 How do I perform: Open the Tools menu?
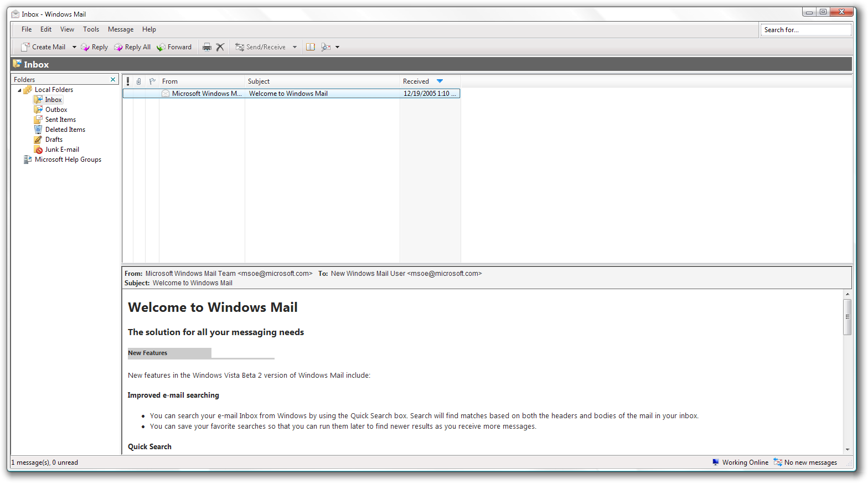pyautogui.click(x=91, y=29)
